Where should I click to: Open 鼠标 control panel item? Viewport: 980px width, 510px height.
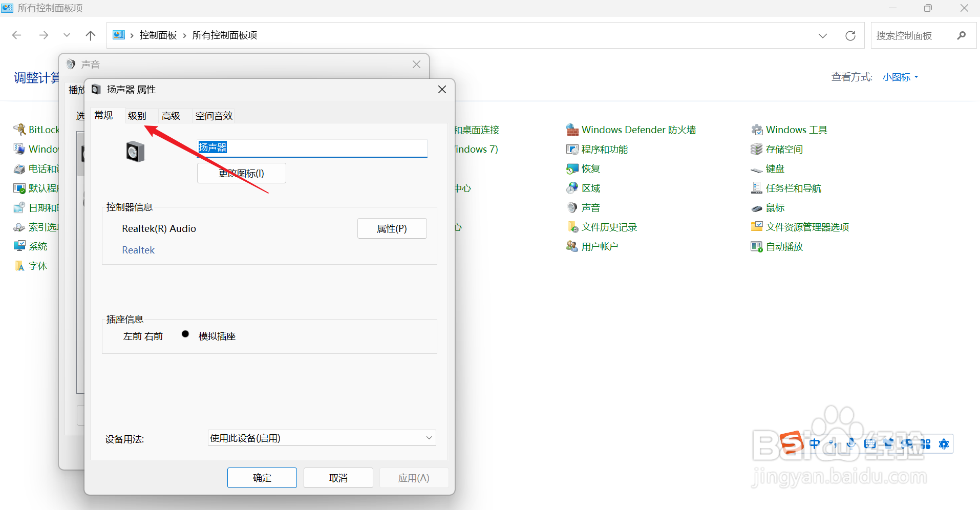click(768, 208)
